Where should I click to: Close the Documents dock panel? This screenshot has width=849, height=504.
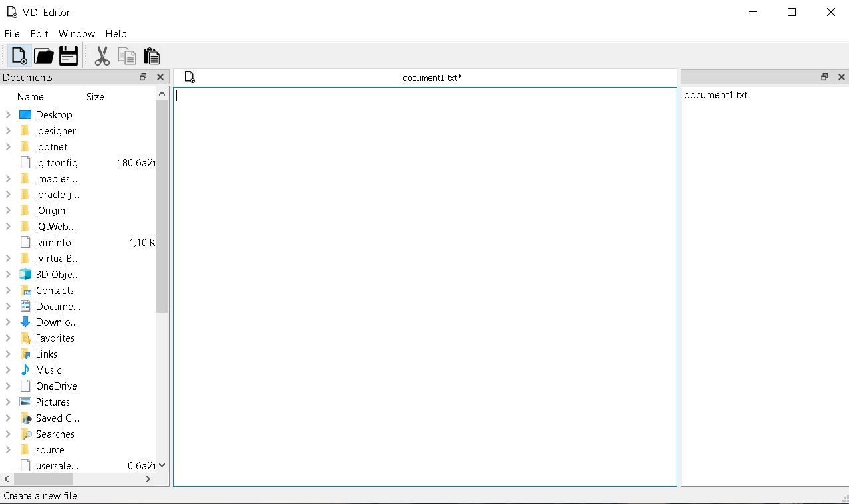click(160, 77)
